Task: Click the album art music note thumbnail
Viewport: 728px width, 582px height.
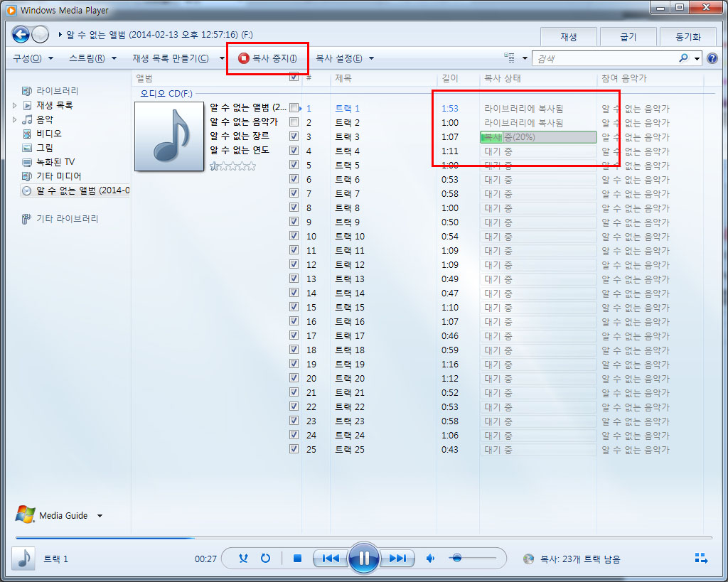Action: pyautogui.click(x=169, y=136)
